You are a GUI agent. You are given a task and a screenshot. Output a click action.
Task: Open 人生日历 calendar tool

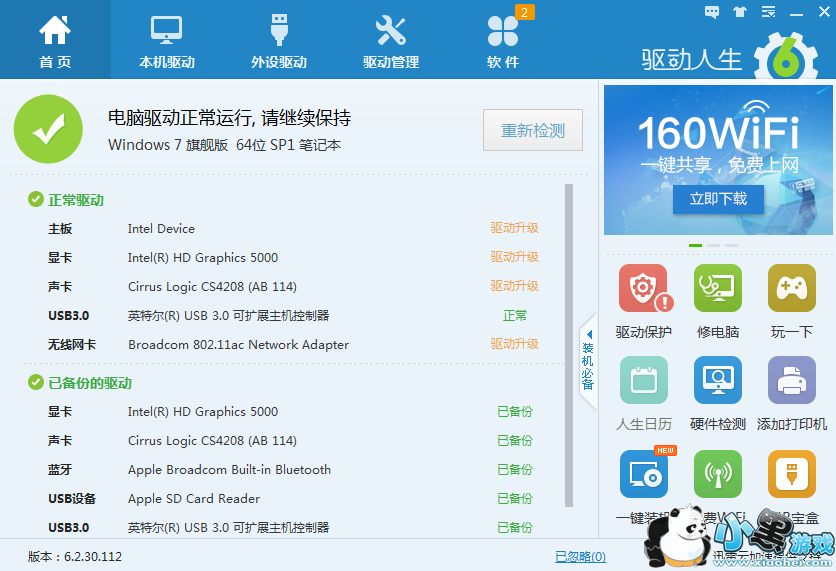click(x=644, y=381)
